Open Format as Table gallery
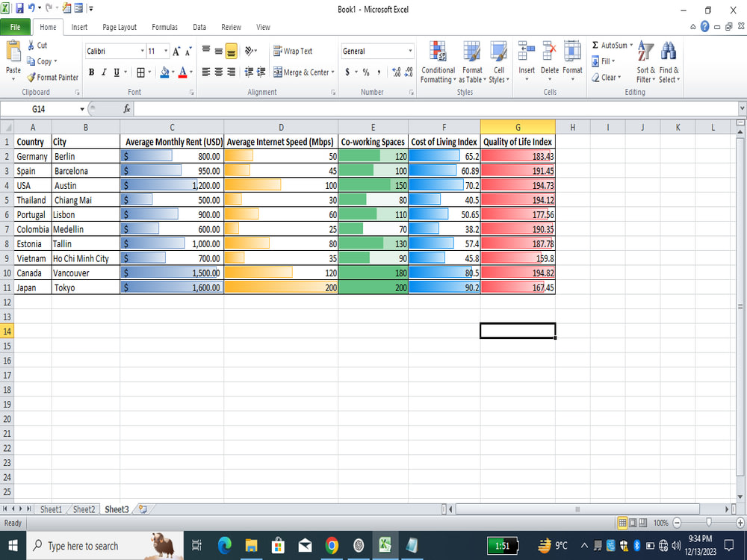This screenshot has width=747, height=560. (x=472, y=63)
